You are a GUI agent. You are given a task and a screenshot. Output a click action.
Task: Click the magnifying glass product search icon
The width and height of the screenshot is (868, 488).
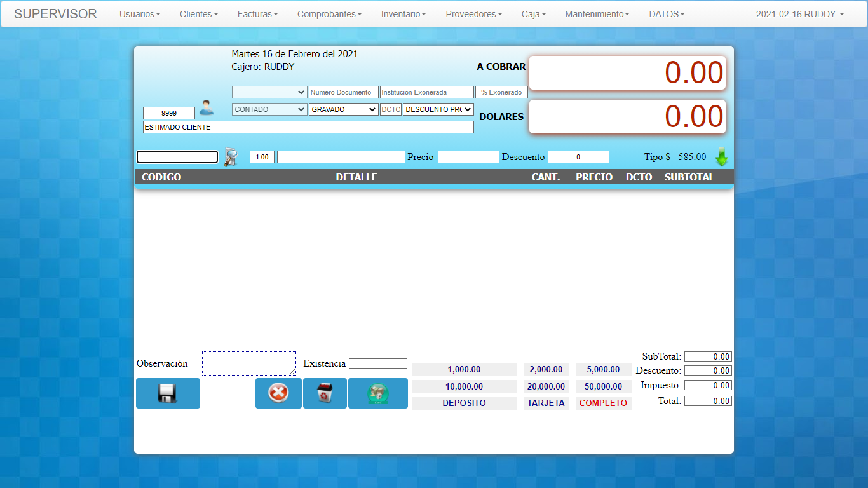(x=230, y=157)
